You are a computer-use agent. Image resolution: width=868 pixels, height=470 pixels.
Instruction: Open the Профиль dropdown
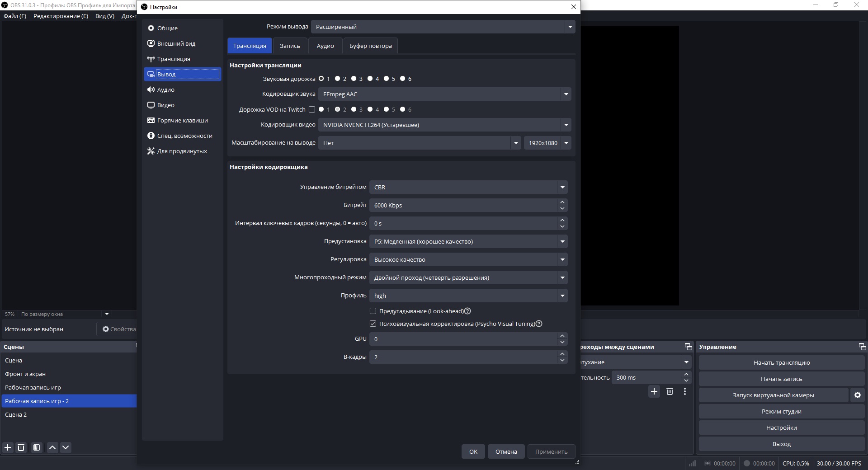click(468, 296)
